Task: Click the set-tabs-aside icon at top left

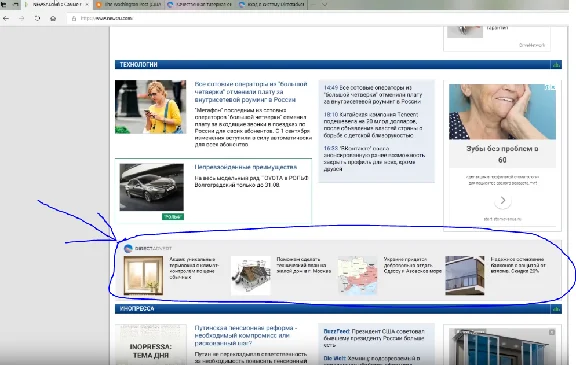Action: click(x=4, y=4)
